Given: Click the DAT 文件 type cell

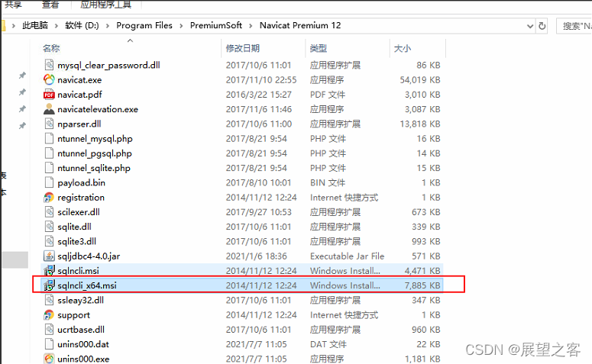Looking at the screenshot, I should (x=328, y=344).
